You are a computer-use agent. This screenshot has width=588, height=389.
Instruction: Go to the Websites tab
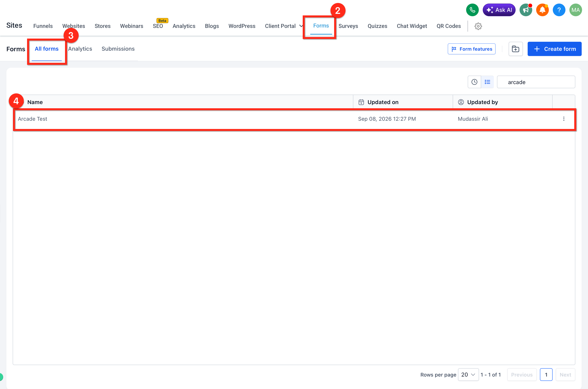pyautogui.click(x=73, y=26)
